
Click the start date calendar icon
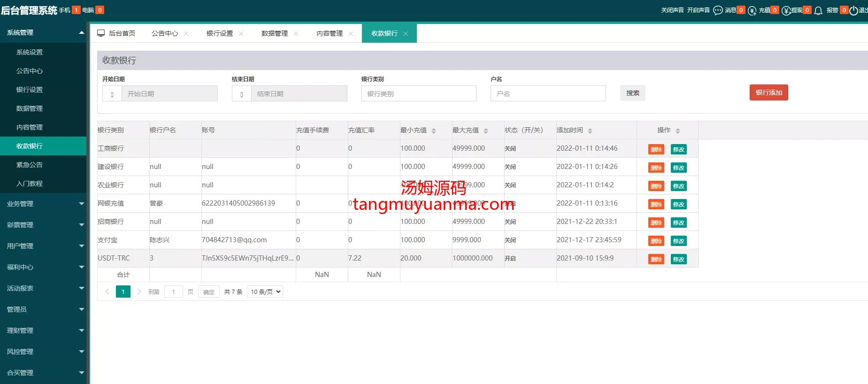click(x=112, y=94)
